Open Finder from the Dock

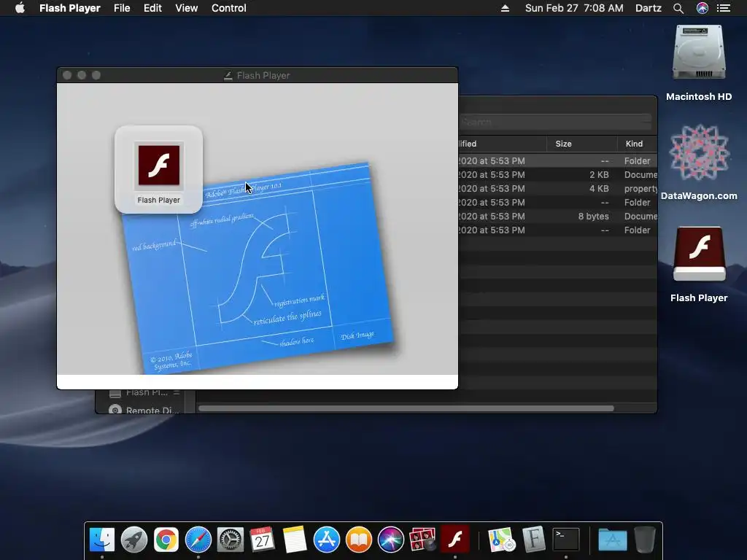click(x=102, y=540)
